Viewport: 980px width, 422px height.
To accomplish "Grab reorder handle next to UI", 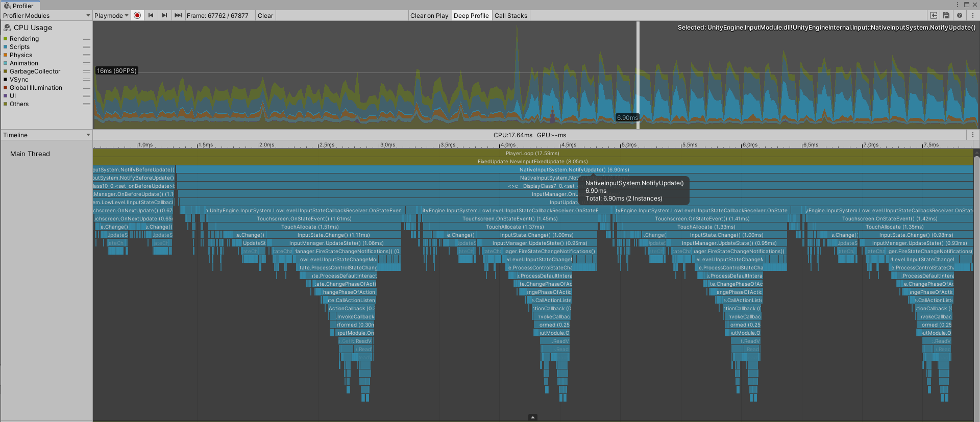I will point(87,96).
